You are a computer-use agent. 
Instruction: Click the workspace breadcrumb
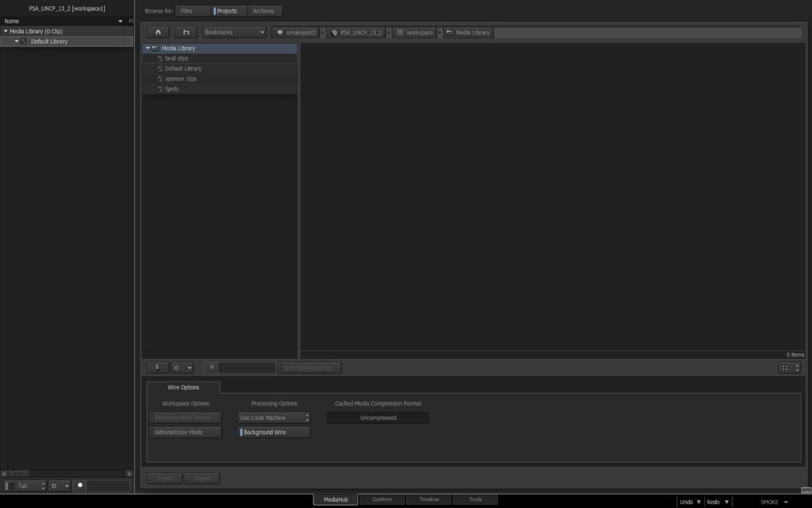coord(414,33)
